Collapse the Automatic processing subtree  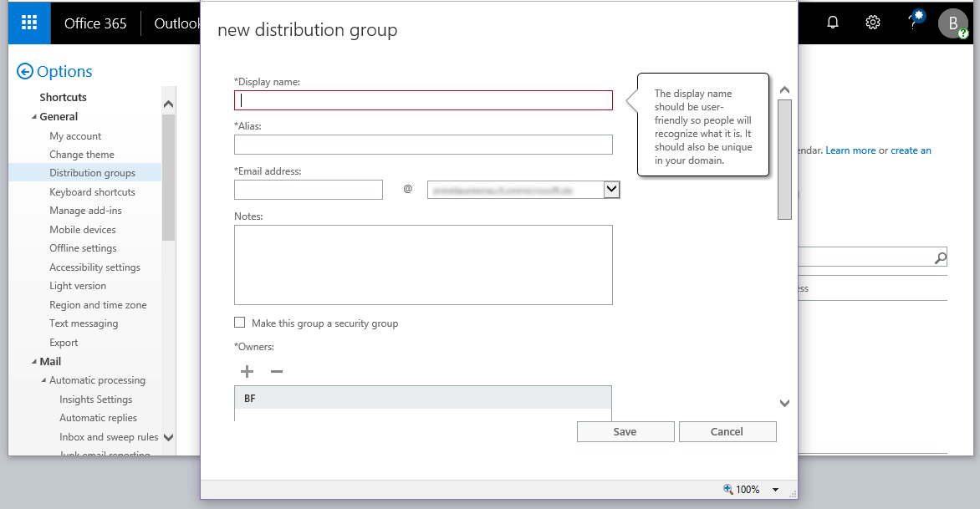43,380
